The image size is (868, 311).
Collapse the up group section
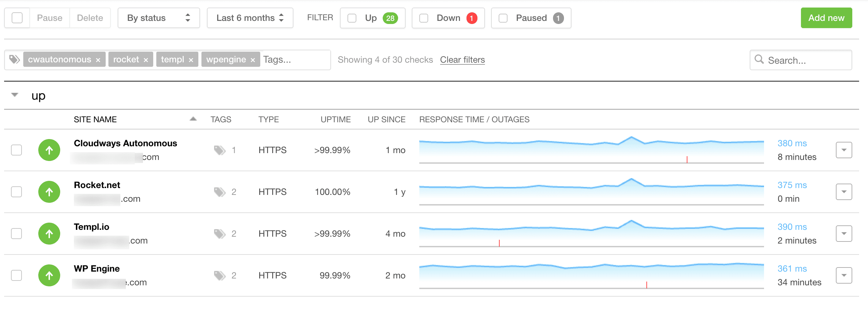(x=15, y=95)
